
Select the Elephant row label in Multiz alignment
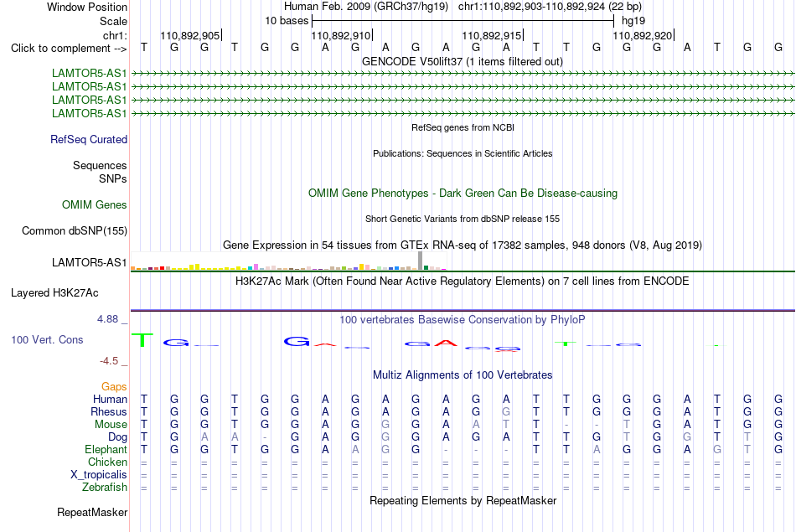[106, 449]
